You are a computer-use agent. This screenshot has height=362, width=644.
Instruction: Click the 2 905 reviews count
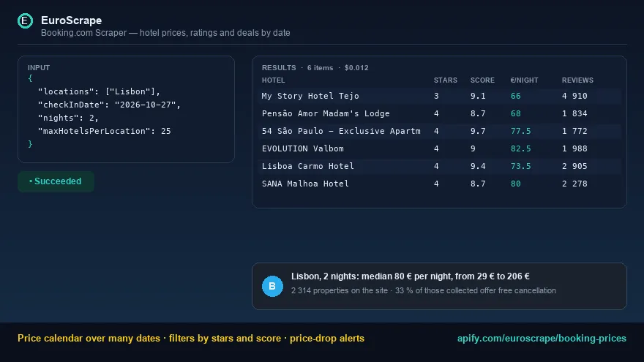click(x=574, y=166)
